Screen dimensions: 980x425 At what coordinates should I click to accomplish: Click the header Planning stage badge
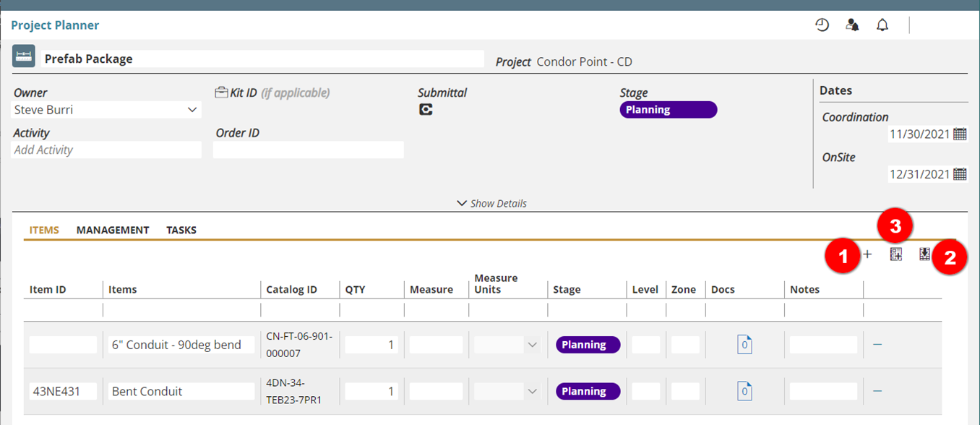[x=668, y=110]
